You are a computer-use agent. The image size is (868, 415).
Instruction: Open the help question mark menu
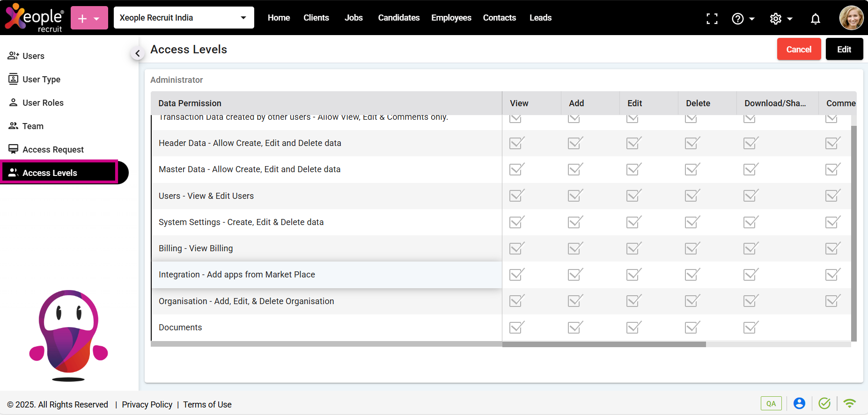click(x=743, y=18)
